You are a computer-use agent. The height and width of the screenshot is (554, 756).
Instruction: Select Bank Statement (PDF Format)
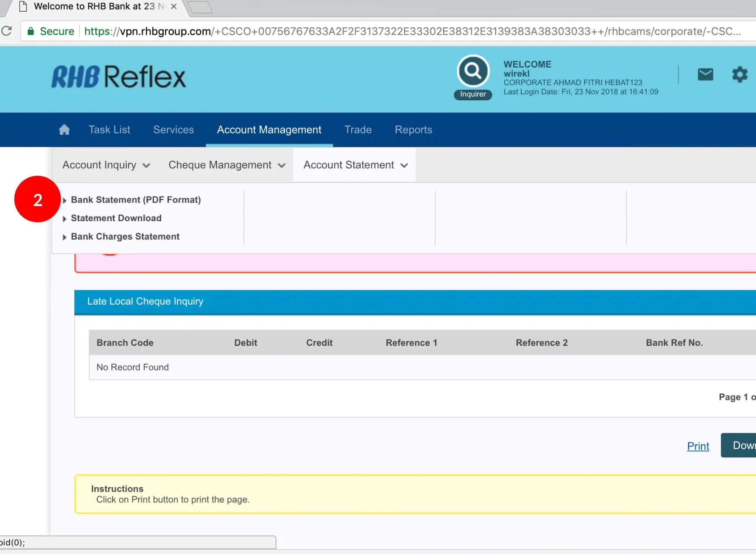pyautogui.click(x=136, y=200)
